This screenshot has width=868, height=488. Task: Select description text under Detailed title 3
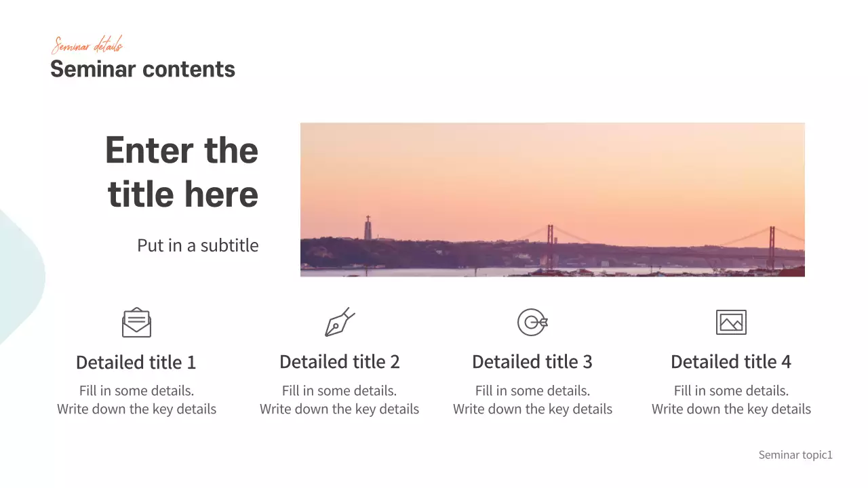pyautogui.click(x=532, y=400)
